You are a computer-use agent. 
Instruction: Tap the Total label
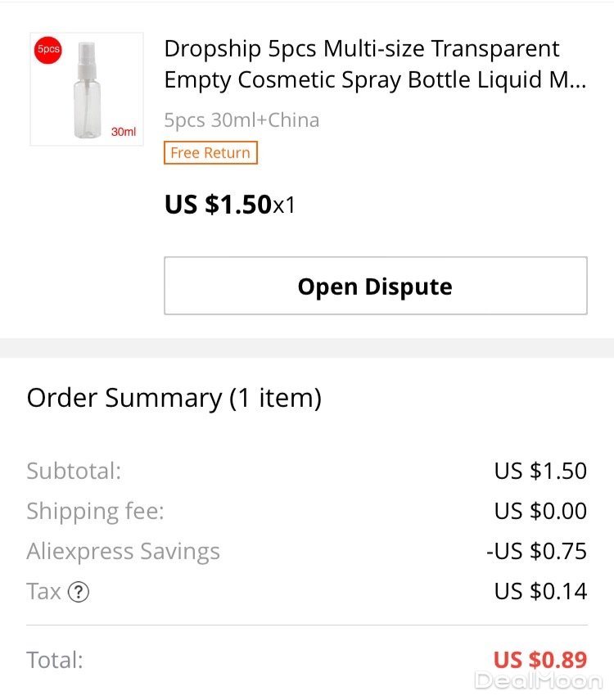pos(55,660)
